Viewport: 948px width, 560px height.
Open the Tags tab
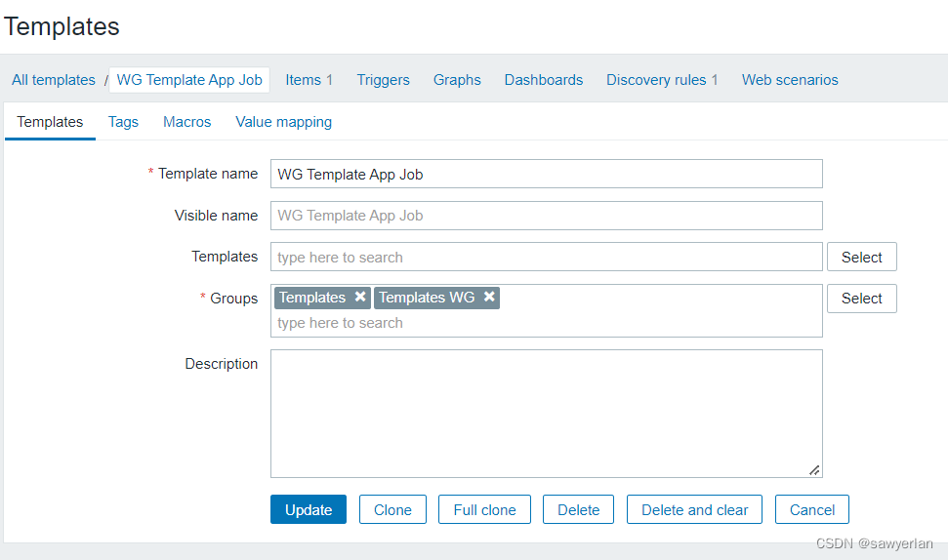pos(123,122)
